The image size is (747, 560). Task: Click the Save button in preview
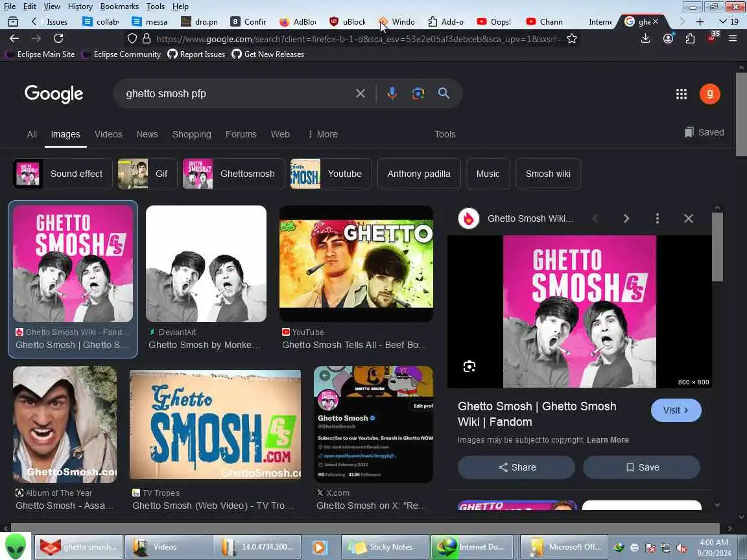(642, 467)
